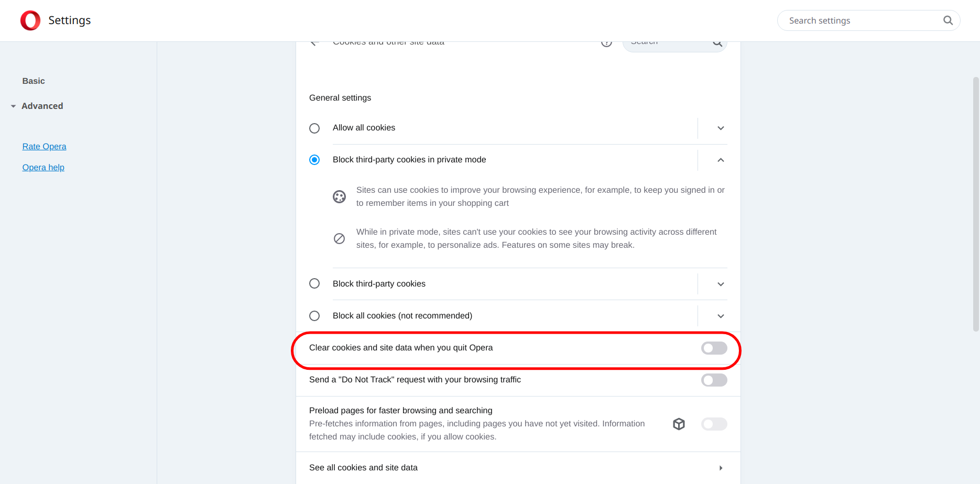This screenshot has height=484, width=980.
Task: Open the help question mark icon
Action: tap(606, 43)
